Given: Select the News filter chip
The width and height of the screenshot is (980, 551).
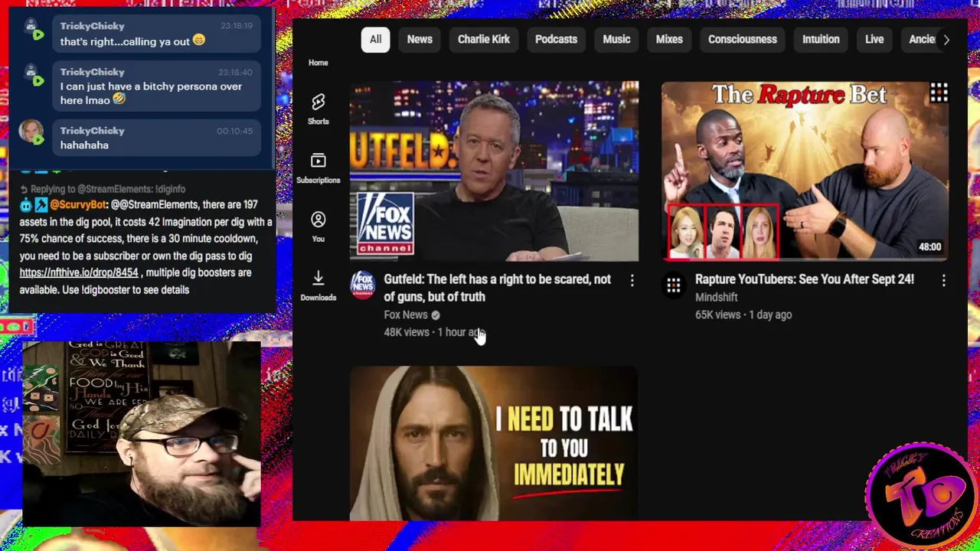Looking at the screenshot, I should (420, 40).
